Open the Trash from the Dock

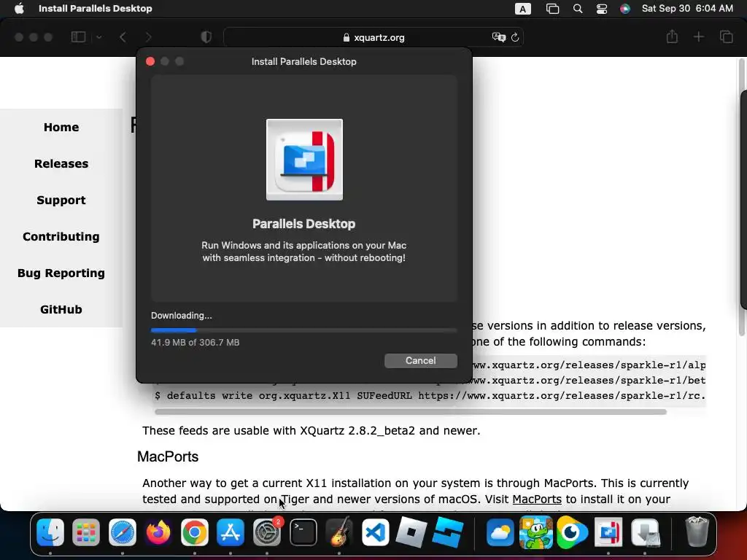point(697,532)
